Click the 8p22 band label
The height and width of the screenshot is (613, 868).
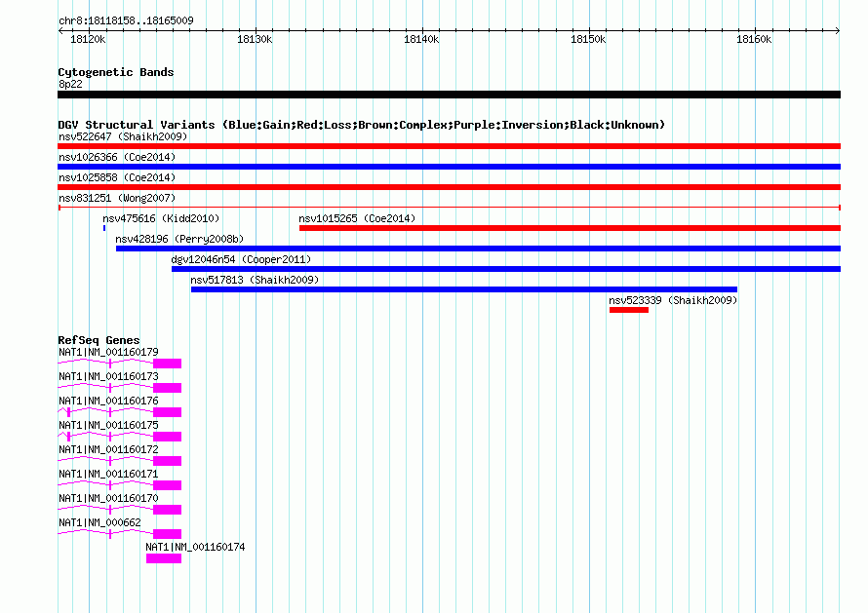click(70, 84)
